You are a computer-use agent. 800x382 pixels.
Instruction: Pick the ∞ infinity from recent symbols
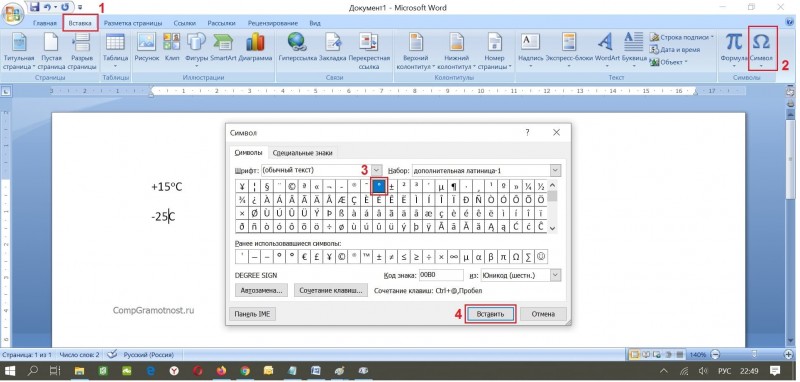click(x=454, y=257)
